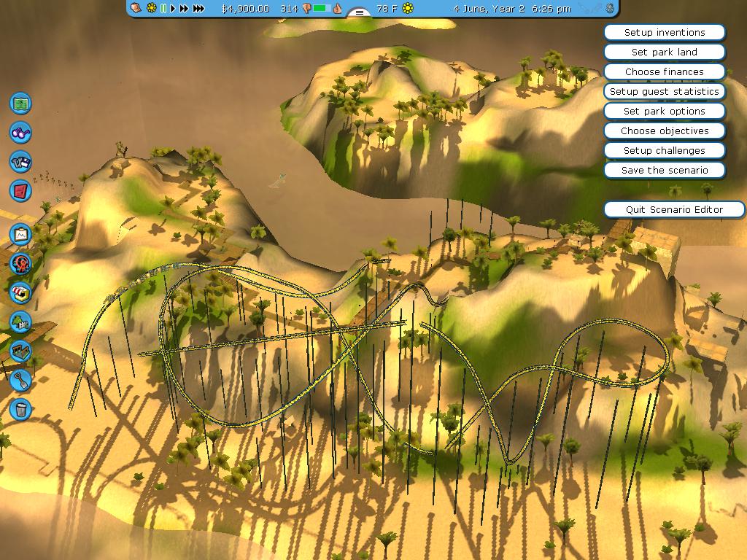This screenshot has height=560, width=747.
Task: Open Setup guest statistics
Action: click(x=665, y=91)
